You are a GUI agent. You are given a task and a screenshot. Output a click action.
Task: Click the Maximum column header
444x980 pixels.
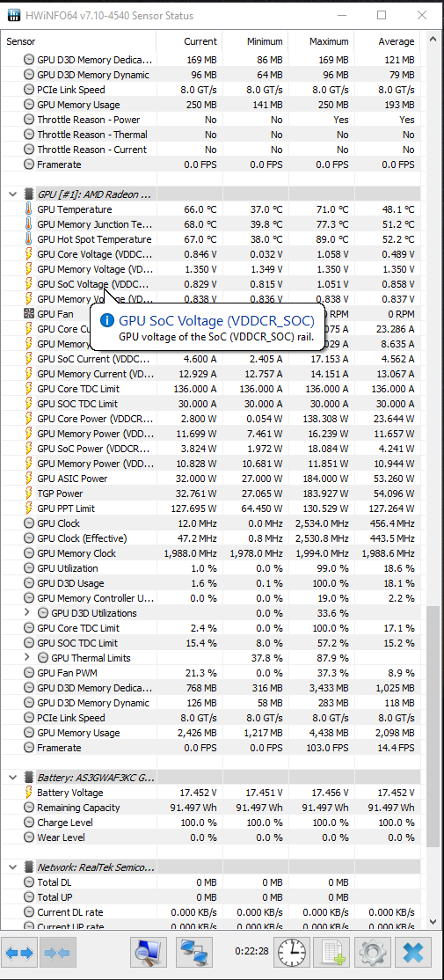321,41
